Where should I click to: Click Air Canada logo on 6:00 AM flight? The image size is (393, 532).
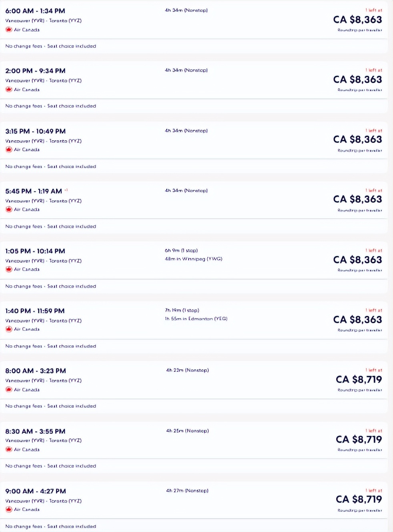coord(9,30)
